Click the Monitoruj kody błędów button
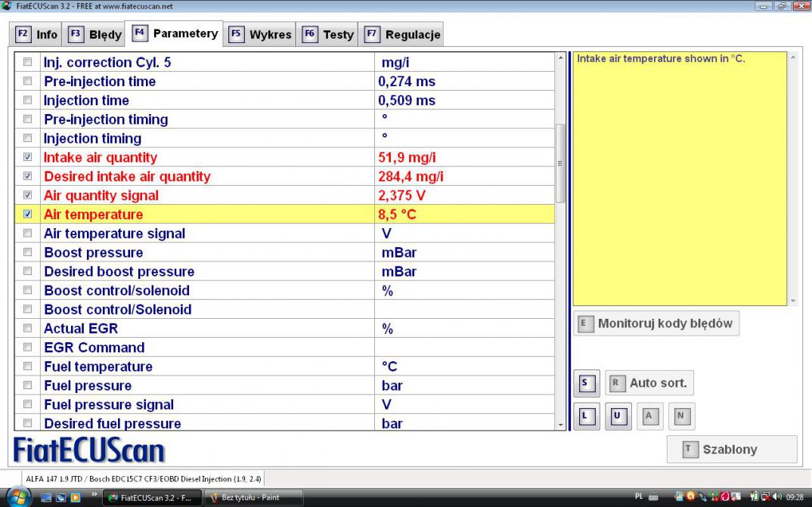This screenshot has width=812, height=507. tap(656, 323)
